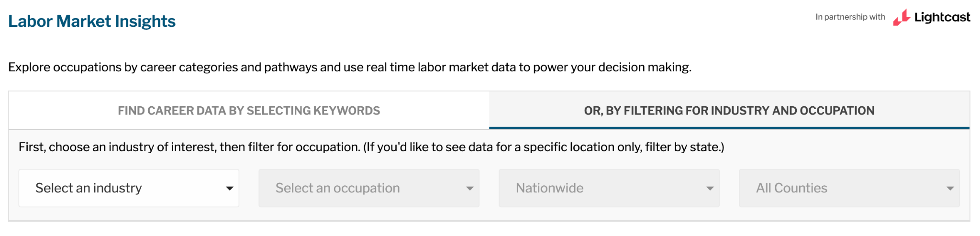Click the 'Explore occupations by career categories' description
The image size is (980, 236).
pyautogui.click(x=350, y=67)
